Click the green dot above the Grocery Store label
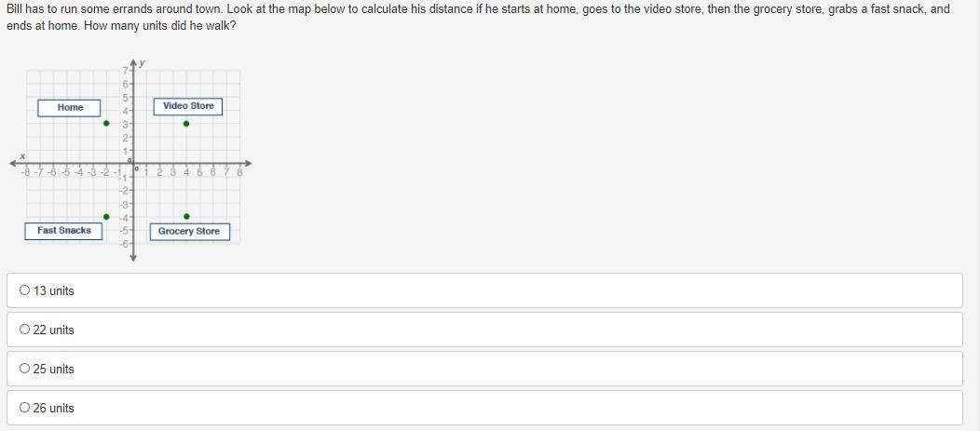This screenshot has width=980, height=431. click(x=186, y=217)
